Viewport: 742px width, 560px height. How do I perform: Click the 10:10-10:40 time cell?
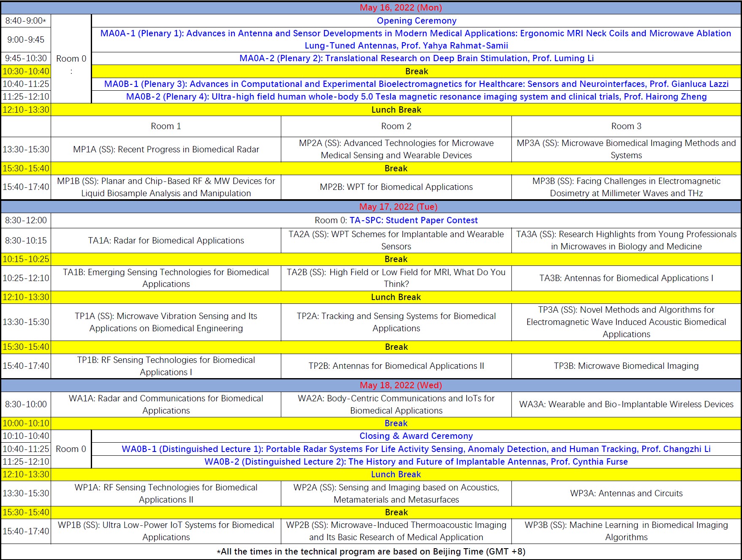(x=26, y=436)
